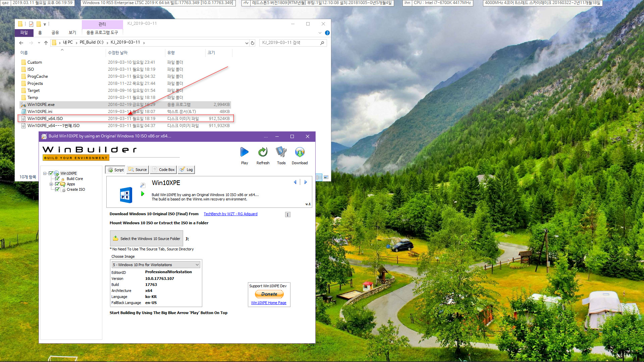Select the ProgCache folder row
644x362 pixels.
[x=125, y=76]
